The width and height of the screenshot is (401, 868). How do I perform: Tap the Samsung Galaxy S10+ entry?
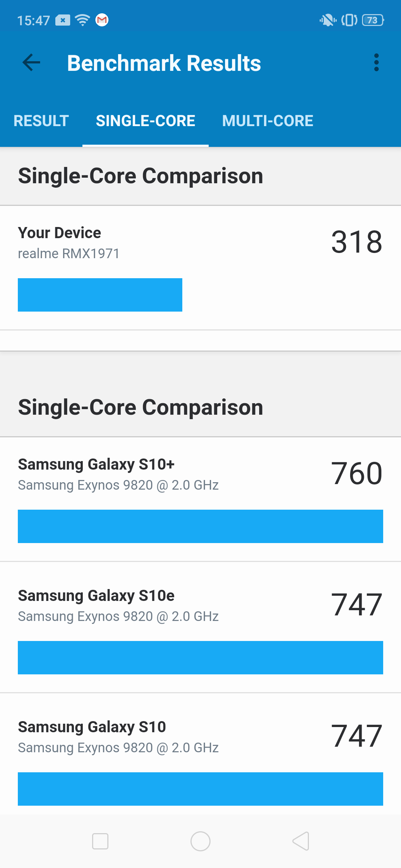(x=97, y=464)
